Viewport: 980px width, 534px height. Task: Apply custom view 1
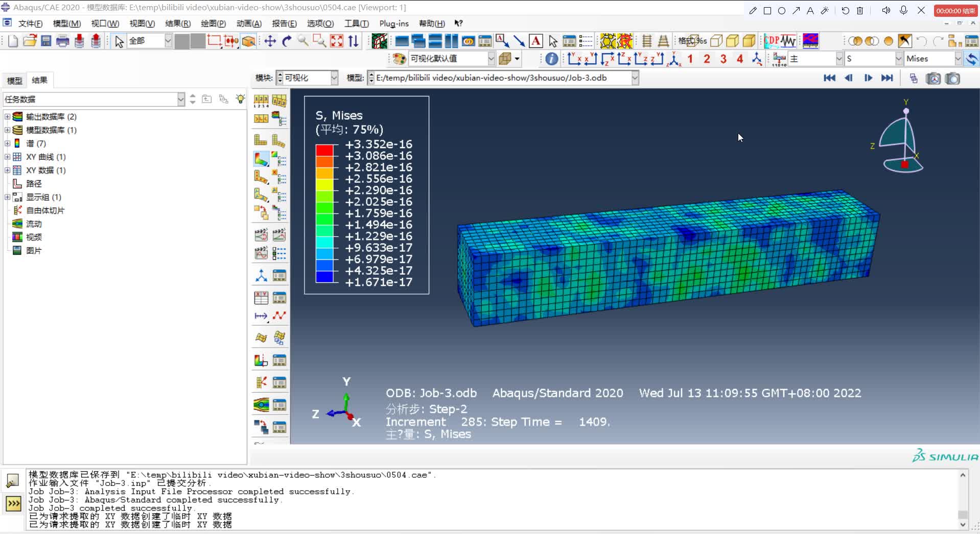click(x=690, y=59)
